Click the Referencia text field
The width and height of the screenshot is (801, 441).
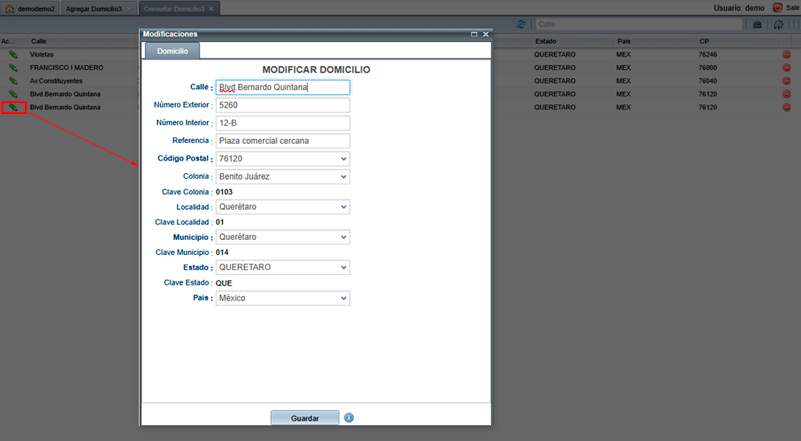coord(283,141)
